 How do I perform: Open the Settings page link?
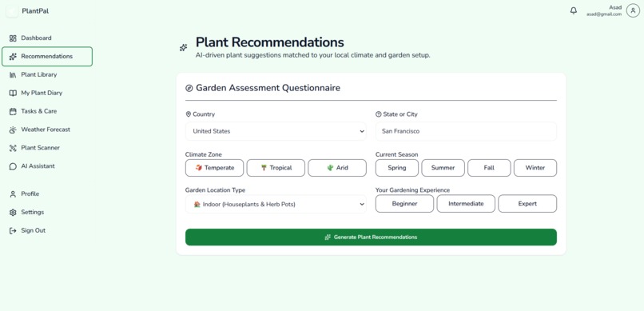47,213
